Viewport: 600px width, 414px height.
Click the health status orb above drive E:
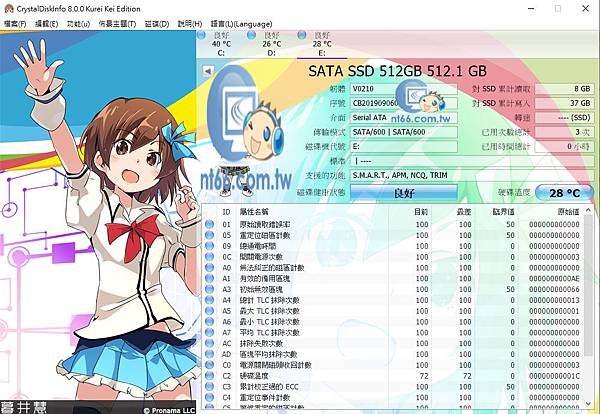pos(302,35)
